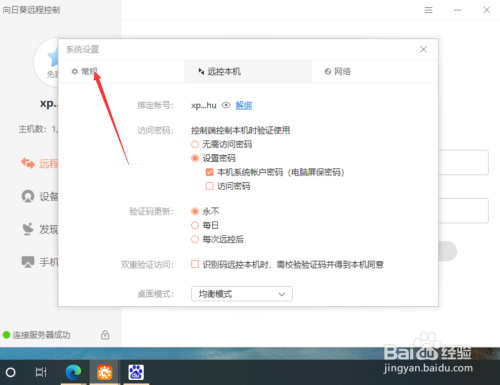Click 连接服务器成功 status indicator
Image resolution: width=500 pixels, height=385 pixels.
pyautogui.click(x=37, y=335)
